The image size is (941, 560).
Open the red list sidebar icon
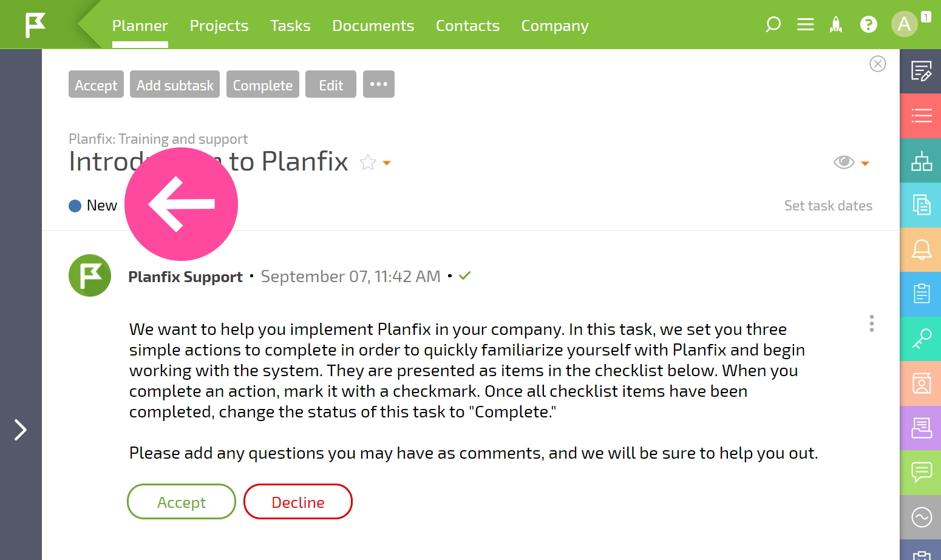click(x=921, y=116)
